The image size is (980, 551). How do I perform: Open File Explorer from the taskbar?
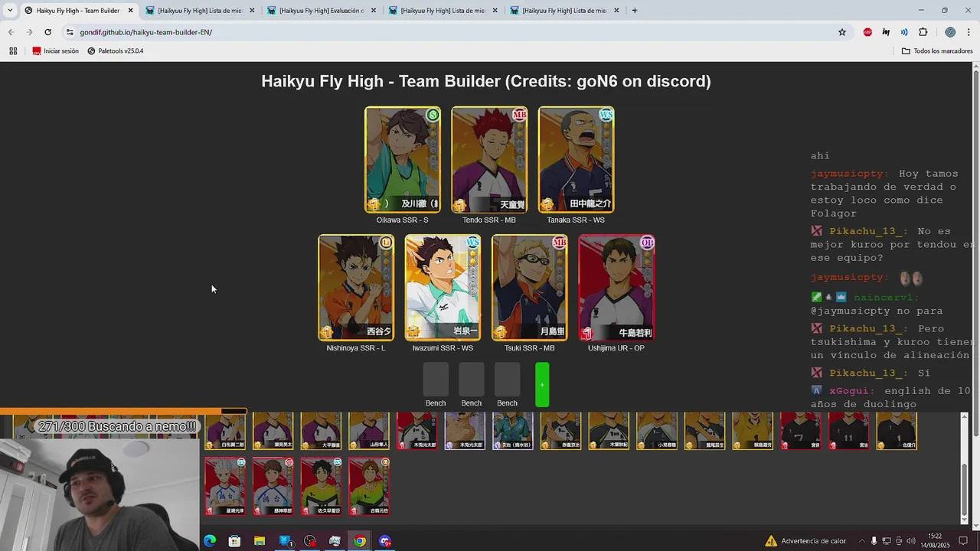260,541
